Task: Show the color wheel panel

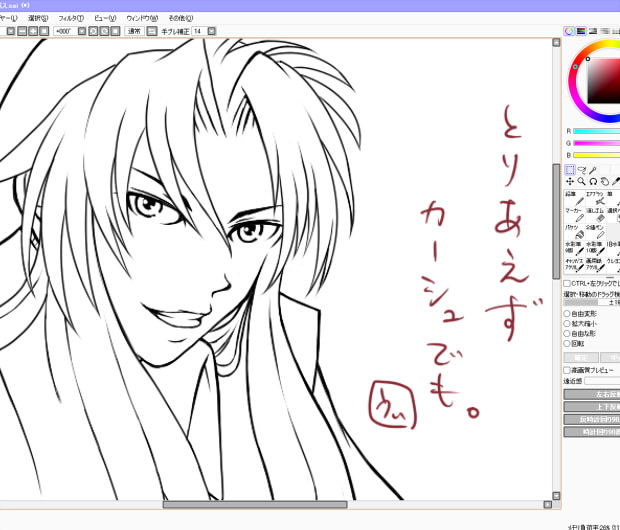Action: 569,31
